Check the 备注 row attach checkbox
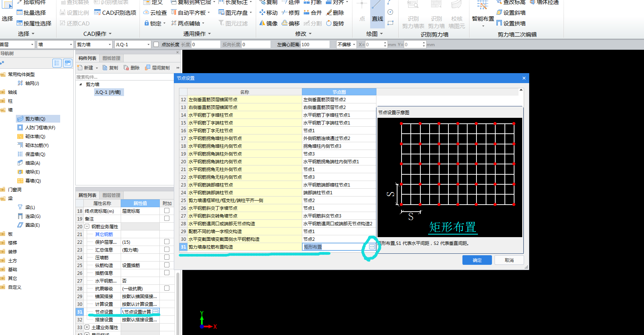The width and height of the screenshot is (644, 335). (167, 219)
